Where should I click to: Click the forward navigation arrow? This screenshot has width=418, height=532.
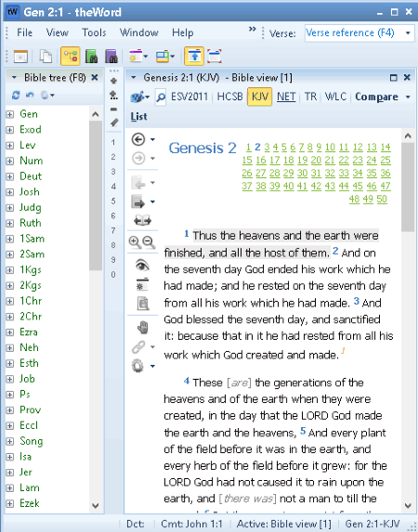pos(138,158)
